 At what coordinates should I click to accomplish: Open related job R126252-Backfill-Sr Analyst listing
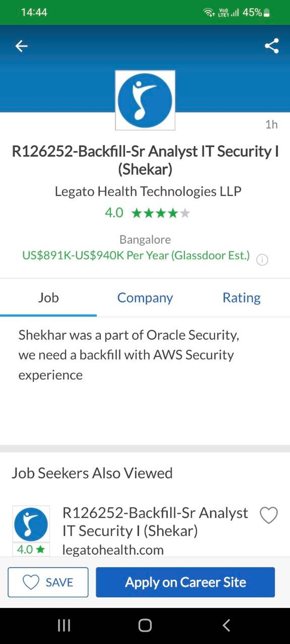(x=155, y=522)
